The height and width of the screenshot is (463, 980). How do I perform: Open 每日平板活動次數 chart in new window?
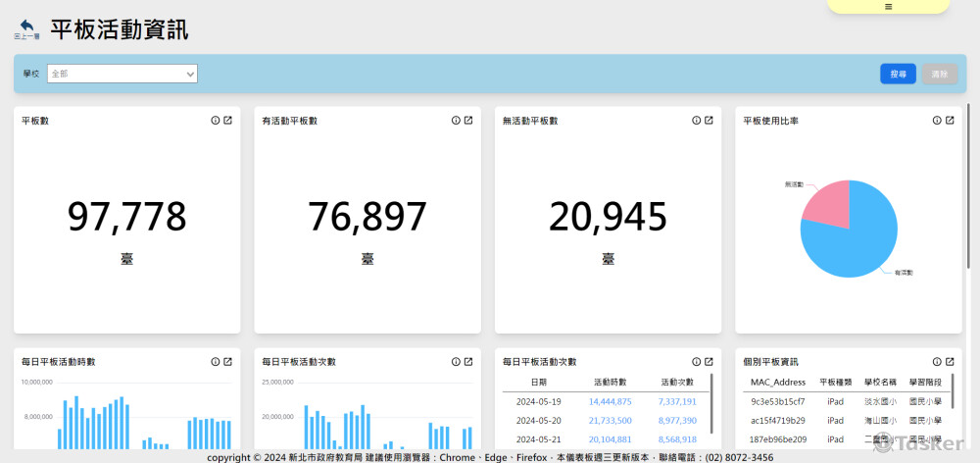click(x=468, y=362)
